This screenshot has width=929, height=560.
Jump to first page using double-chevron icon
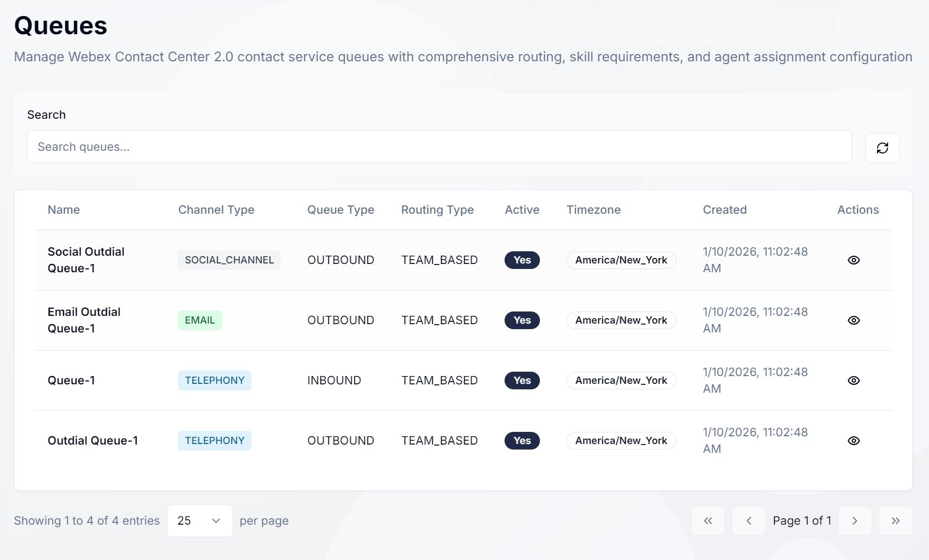point(708,520)
